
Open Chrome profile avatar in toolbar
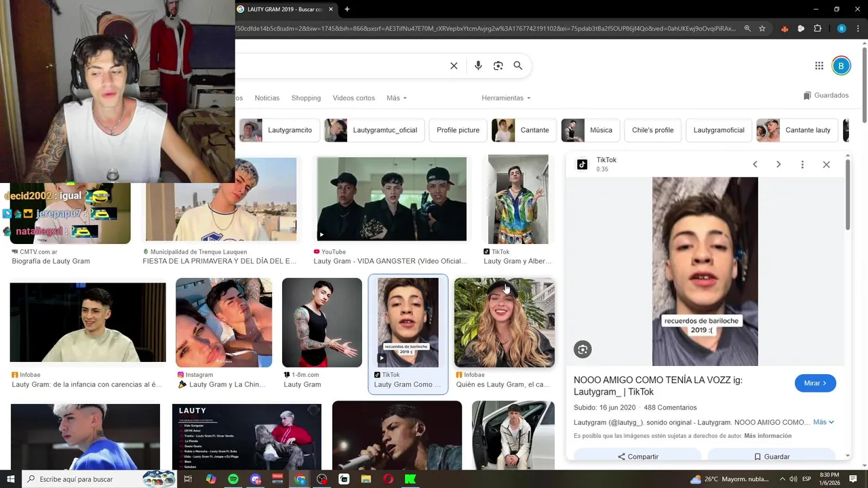(x=842, y=28)
